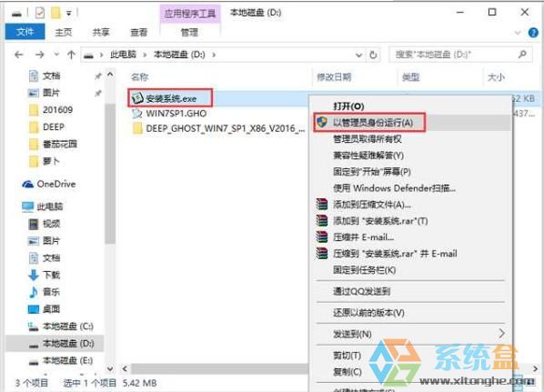
Task: Click the search box for 本地磁盘 (D:)
Action: (x=460, y=55)
